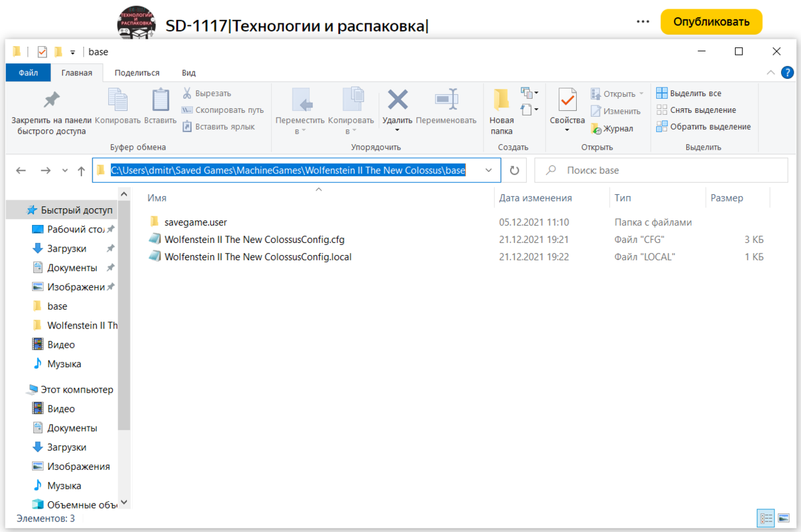Select Этот компьютер in navigation pane

(x=70, y=389)
